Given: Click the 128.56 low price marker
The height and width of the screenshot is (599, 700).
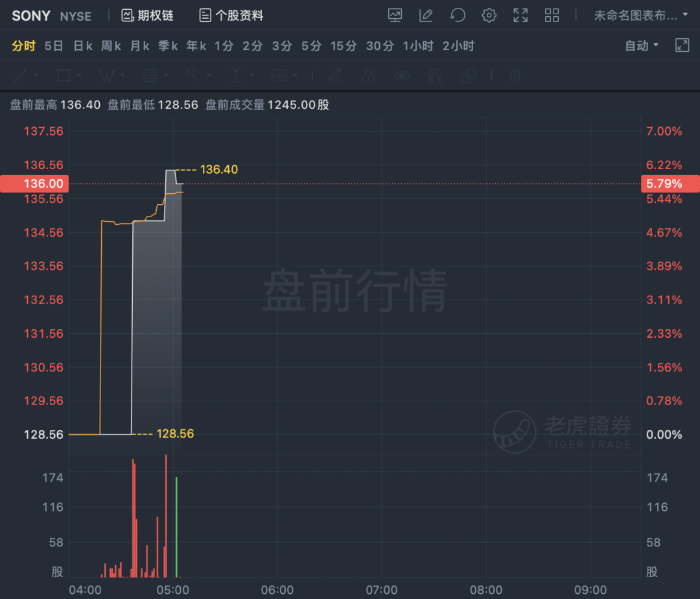Looking at the screenshot, I should click(175, 434).
